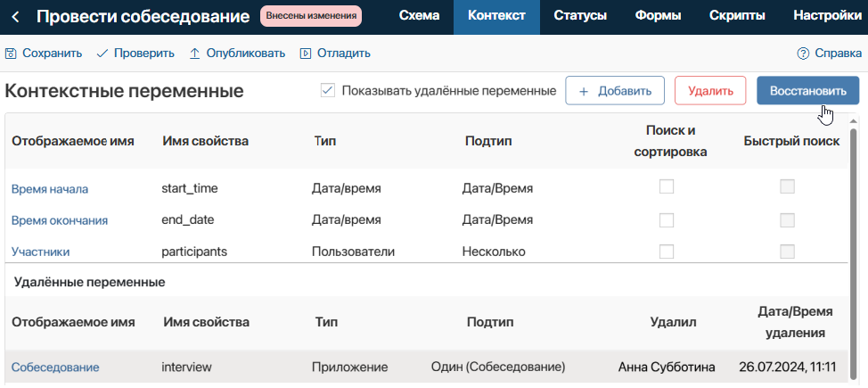868x388 pixels.
Task: Click the Внесены изменения status badge
Action: point(310,17)
